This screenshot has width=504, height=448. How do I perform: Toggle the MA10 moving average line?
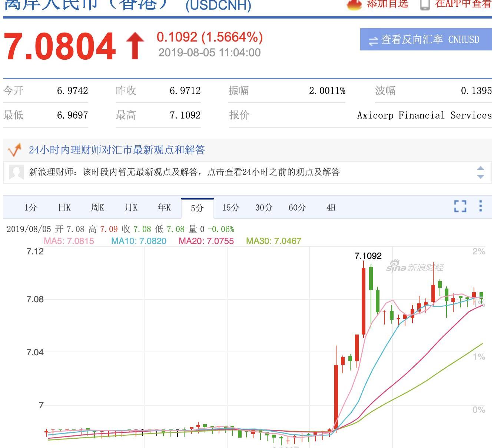[x=139, y=241]
